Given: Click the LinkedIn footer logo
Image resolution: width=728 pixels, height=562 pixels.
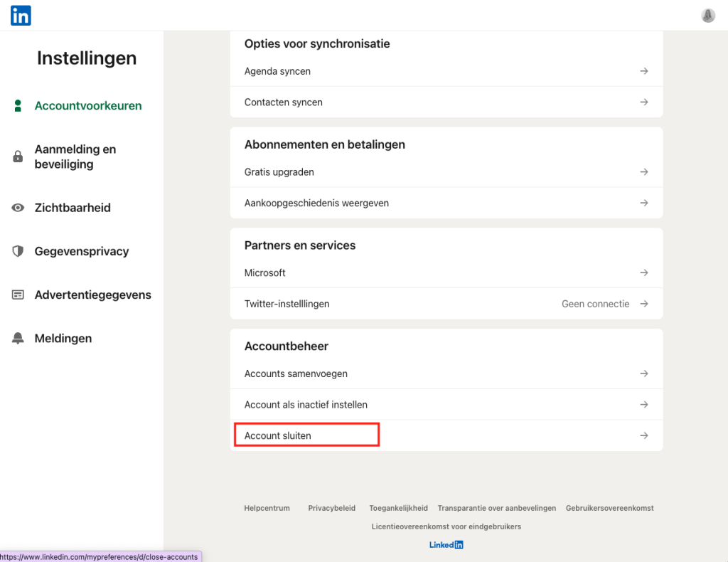Looking at the screenshot, I should coord(446,544).
